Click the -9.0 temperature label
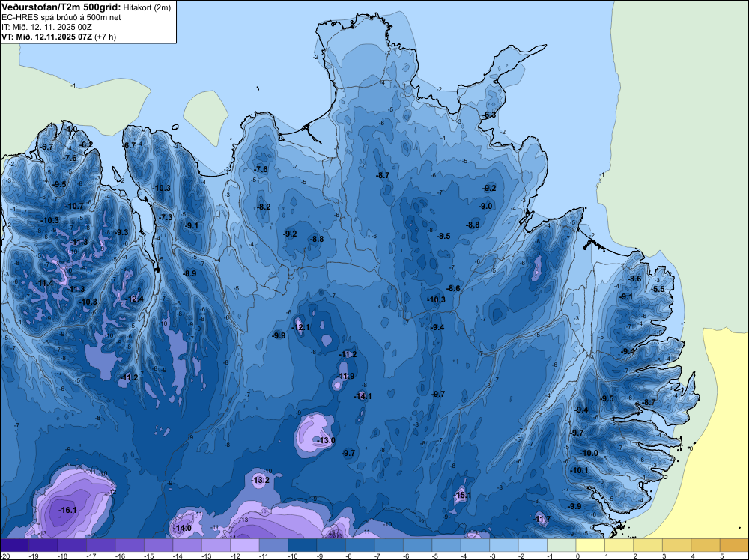This screenshot has width=749, height=560. tap(485, 206)
